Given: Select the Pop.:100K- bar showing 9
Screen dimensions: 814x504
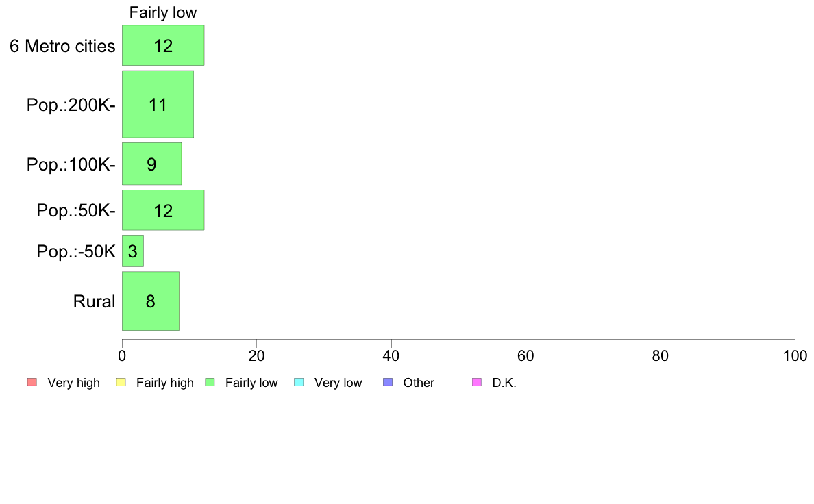Looking at the screenshot, I should click(151, 164).
